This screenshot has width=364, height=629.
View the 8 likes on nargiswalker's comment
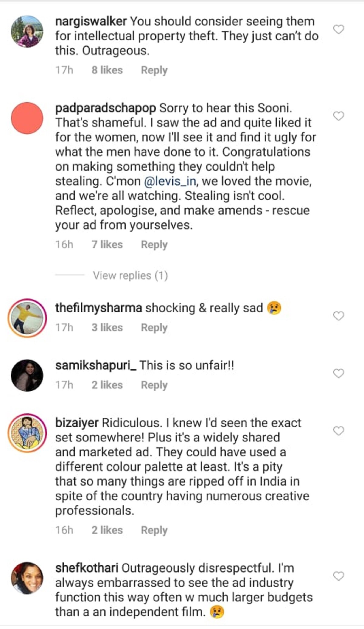107,70
